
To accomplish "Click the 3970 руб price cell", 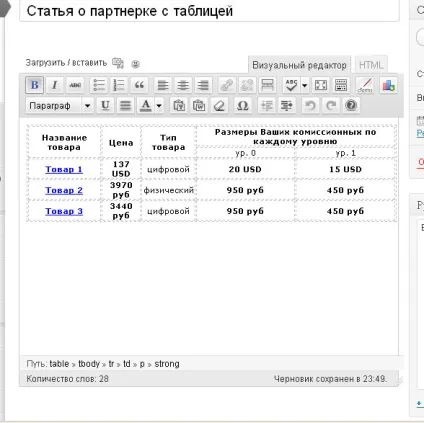I will [x=121, y=190].
